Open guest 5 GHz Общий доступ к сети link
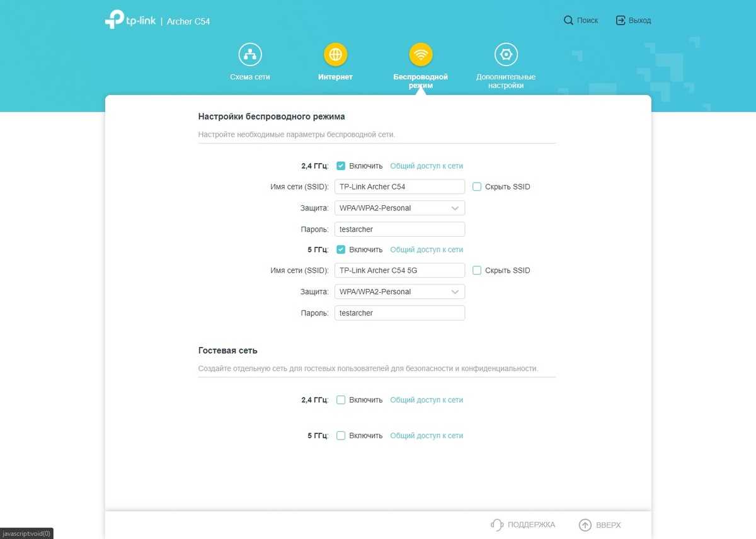The height and width of the screenshot is (539, 756). point(427,436)
